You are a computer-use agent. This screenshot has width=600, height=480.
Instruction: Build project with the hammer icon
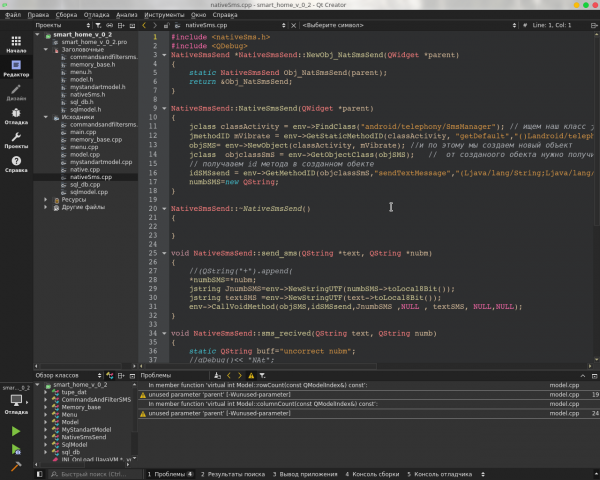[16, 466]
